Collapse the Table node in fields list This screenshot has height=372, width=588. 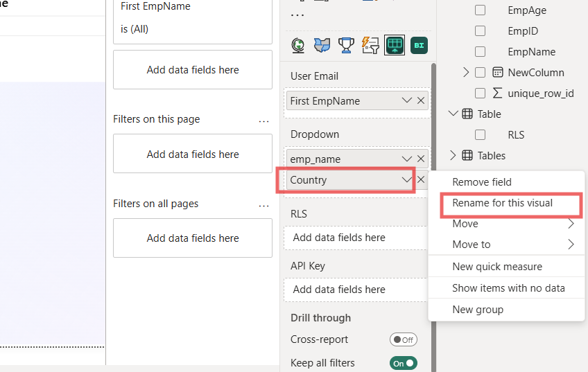[x=453, y=113]
